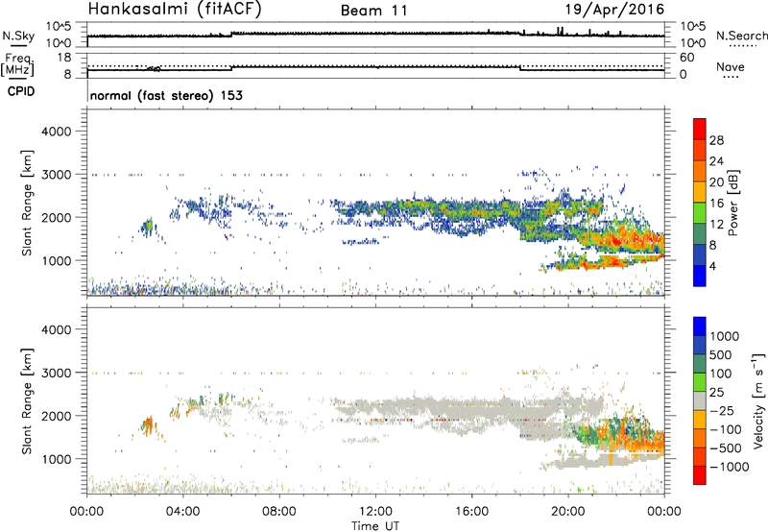Image resolution: width=768 pixels, height=532 pixels.
Task: Click the 'CPID' label
Action: (21, 91)
